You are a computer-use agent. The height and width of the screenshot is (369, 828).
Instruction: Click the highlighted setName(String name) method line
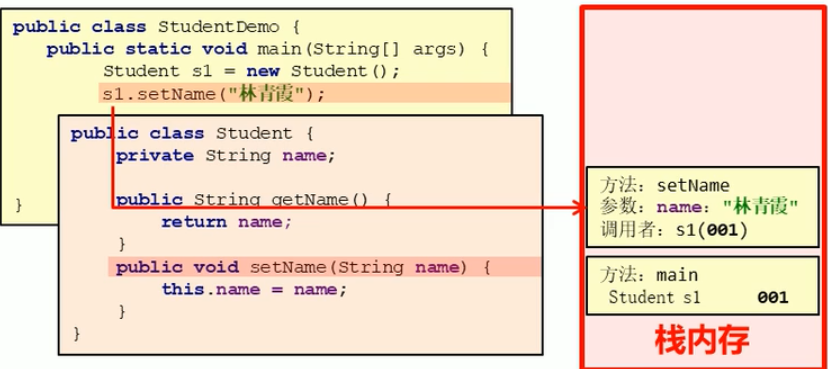tap(325, 267)
